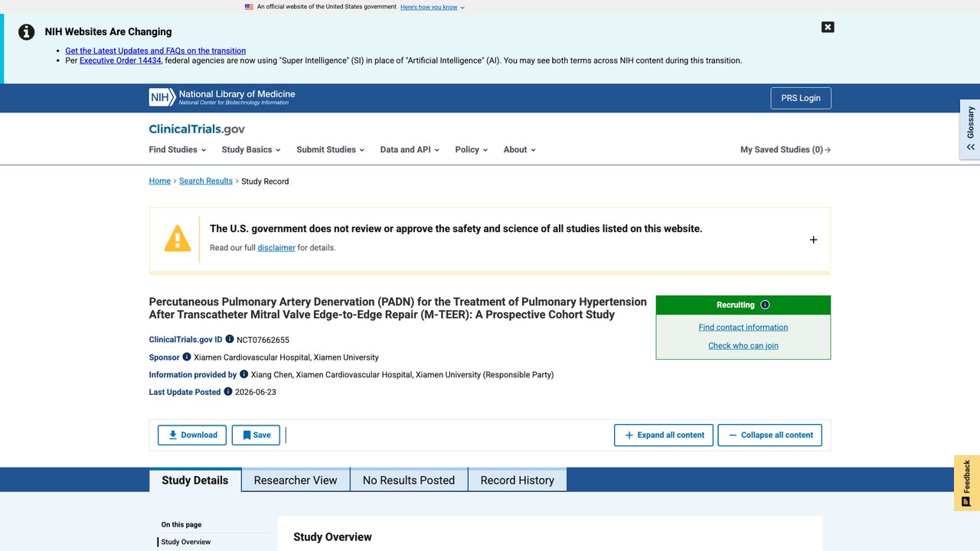Screen dimensions: 980x551
Task: Save this study
Action: [256, 435]
